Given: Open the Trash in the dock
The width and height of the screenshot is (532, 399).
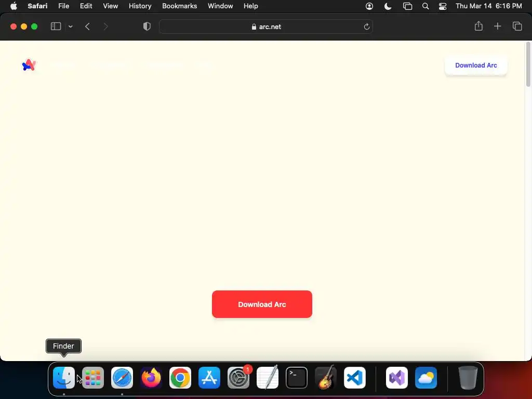Looking at the screenshot, I should (x=468, y=378).
